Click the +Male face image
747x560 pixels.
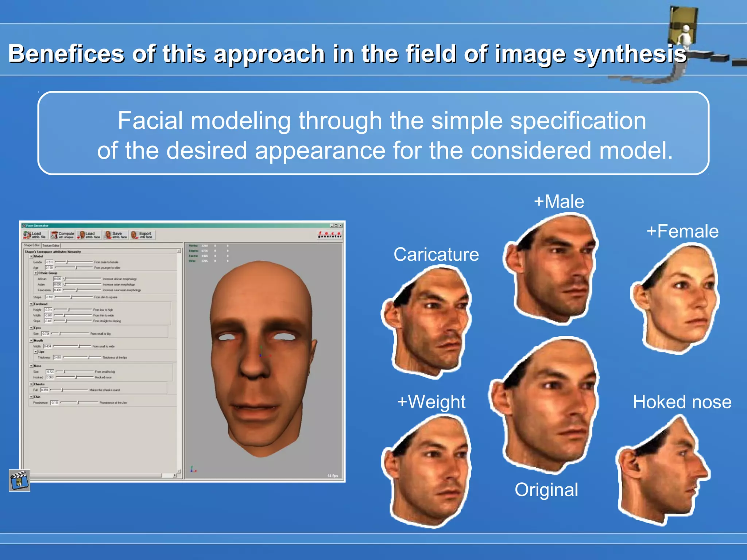(551, 269)
